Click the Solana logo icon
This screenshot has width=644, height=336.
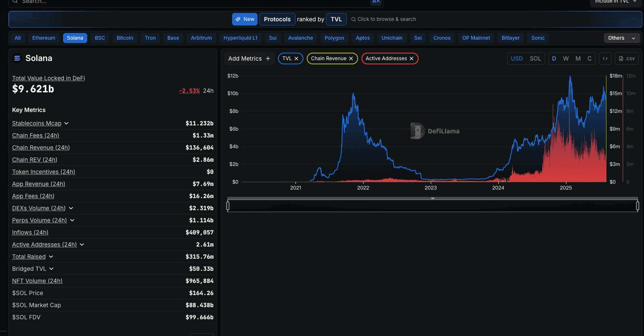[17, 59]
